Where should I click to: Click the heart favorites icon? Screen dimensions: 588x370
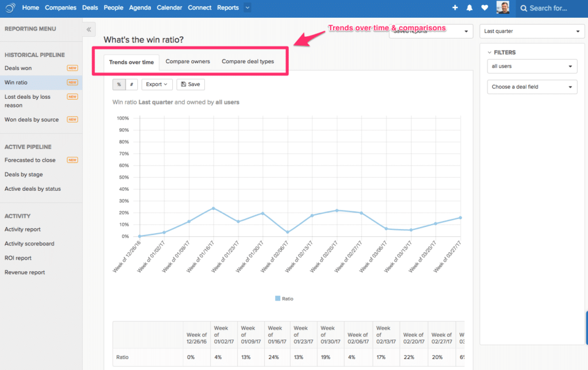pos(485,8)
